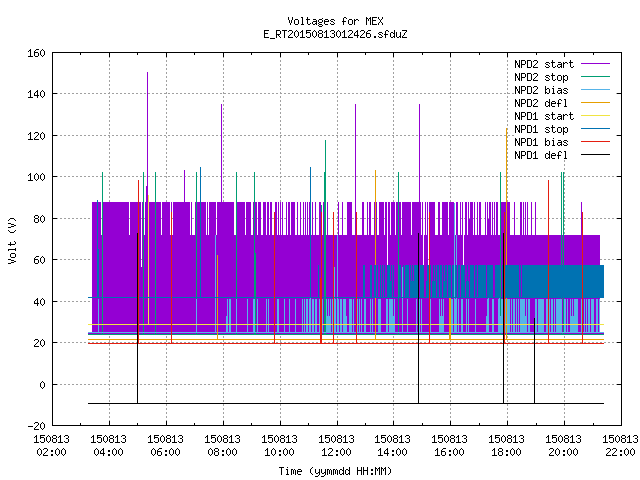Click the 'NPD1 bias' legend label
Image resolution: width=640 pixels, height=480 pixels.
(541, 142)
